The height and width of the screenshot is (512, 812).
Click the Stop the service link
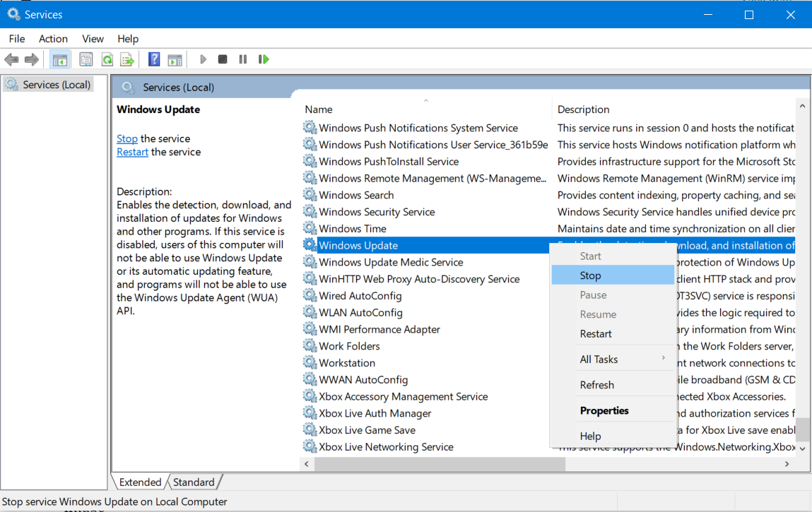click(127, 138)
